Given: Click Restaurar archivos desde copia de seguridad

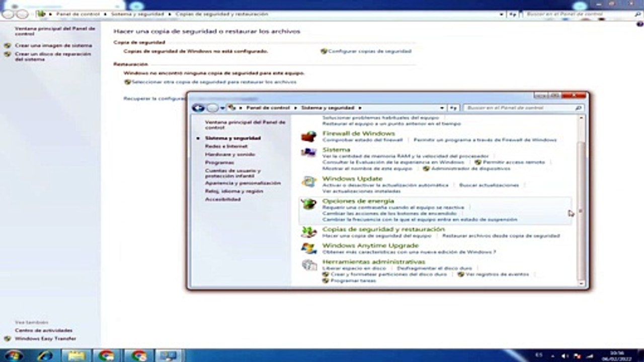Looking at the screenshot, I should 501,235.
